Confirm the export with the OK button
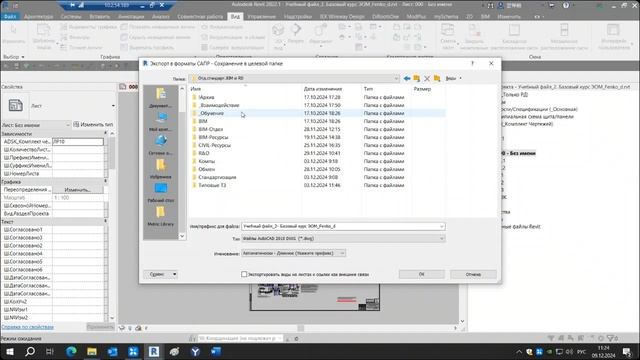The image size is (640, 360). point(422,274)
